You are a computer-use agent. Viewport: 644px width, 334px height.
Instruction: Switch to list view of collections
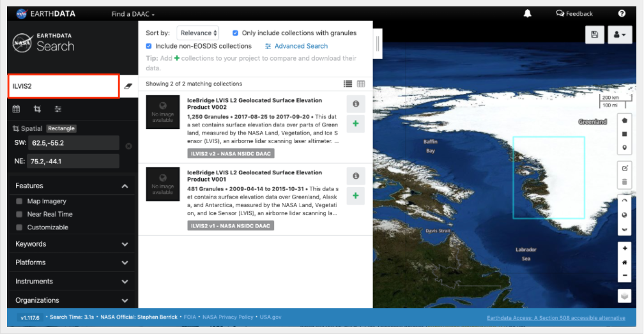point(348,84)
